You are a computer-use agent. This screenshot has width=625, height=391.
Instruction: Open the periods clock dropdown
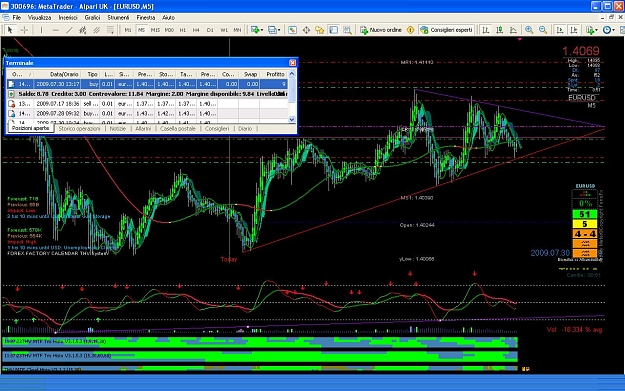coord(609,30)
